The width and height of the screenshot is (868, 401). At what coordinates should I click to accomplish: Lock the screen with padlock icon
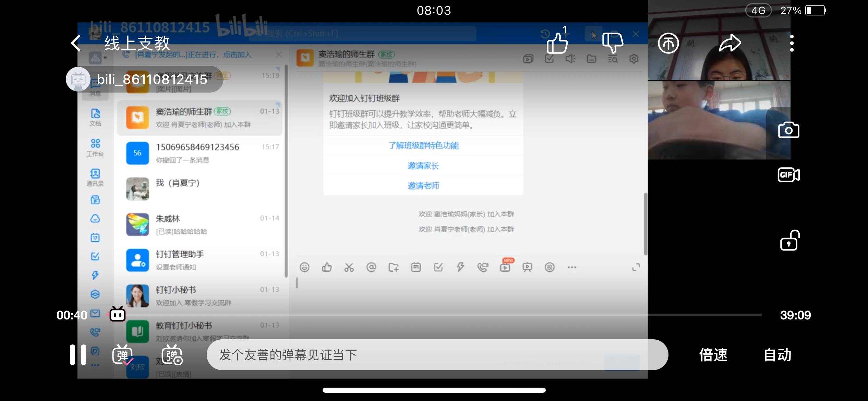click(790, 240)
